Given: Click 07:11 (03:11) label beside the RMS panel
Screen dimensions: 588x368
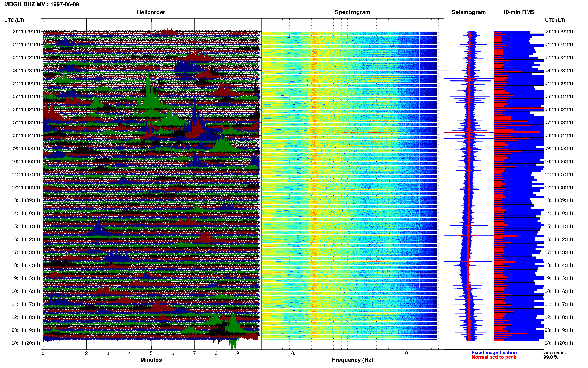Looking at the screenshot, I should click(559, 122).
